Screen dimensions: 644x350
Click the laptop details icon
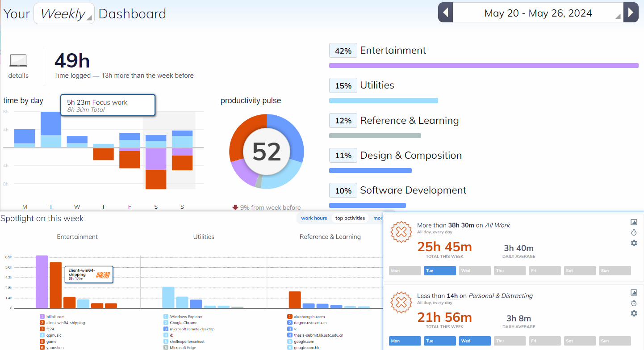[x=18, y=61]
